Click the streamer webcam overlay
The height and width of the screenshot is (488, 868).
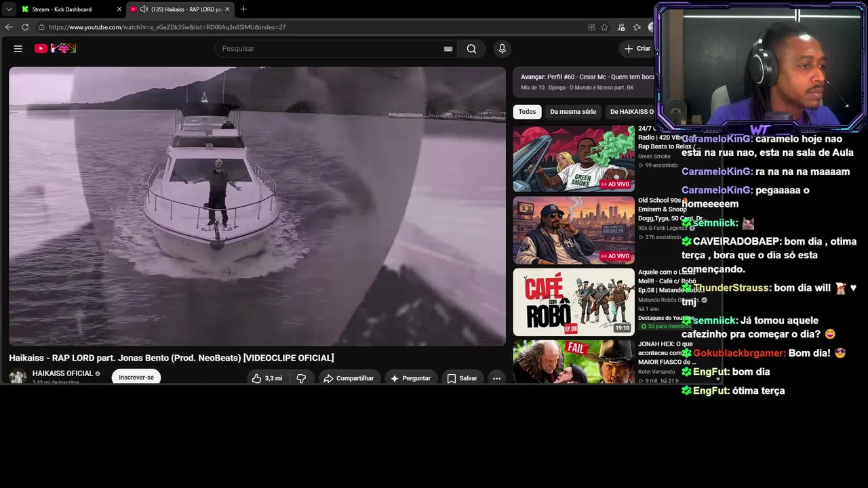760,68
